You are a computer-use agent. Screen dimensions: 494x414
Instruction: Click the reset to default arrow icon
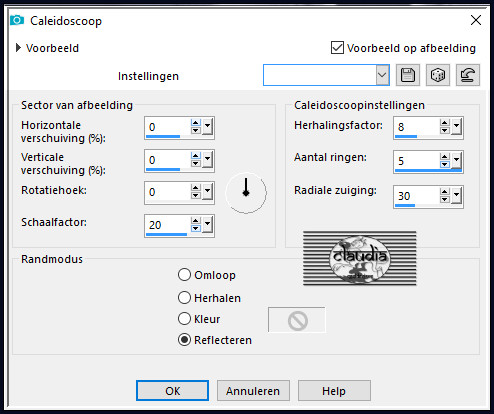[468, 75]
